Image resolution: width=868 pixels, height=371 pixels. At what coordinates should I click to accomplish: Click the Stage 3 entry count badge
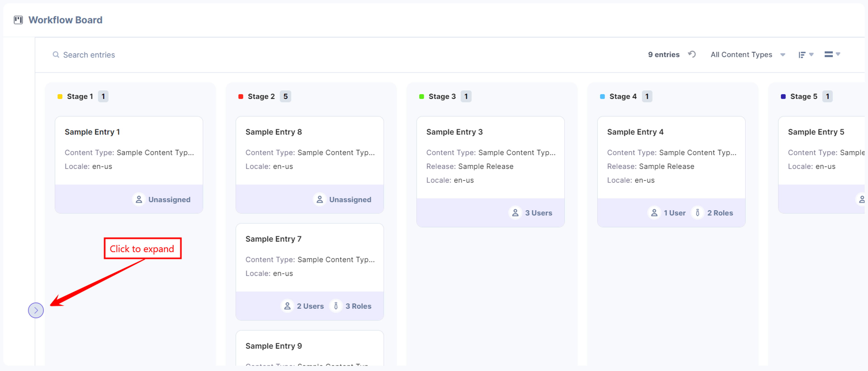tap(466, 96)
